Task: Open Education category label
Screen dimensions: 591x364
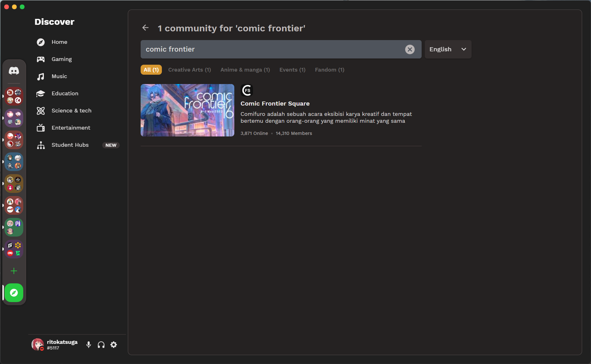Action: pyautogui.click(x=65, y=93)
